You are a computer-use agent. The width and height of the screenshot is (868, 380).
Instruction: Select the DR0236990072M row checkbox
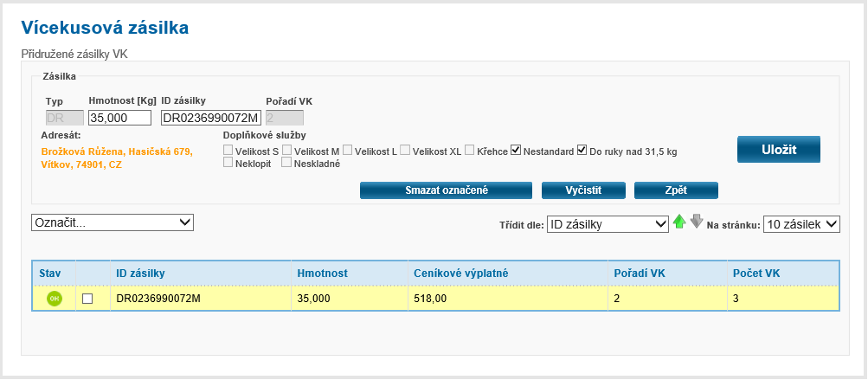87,299
